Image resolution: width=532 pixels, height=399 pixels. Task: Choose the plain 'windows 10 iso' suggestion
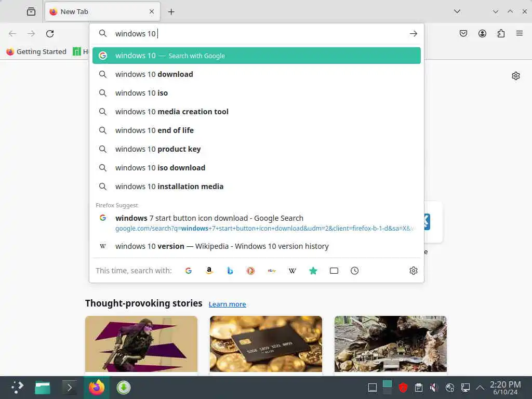coord(257,93)
